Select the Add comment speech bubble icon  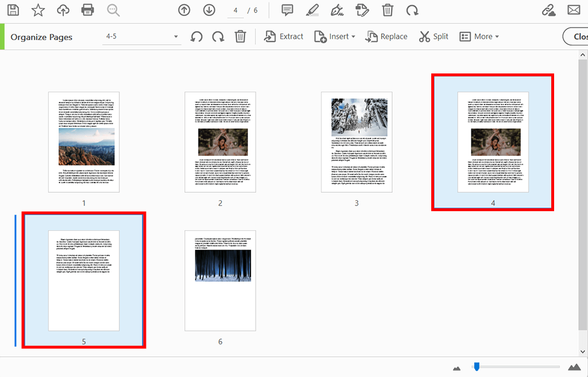287,10
